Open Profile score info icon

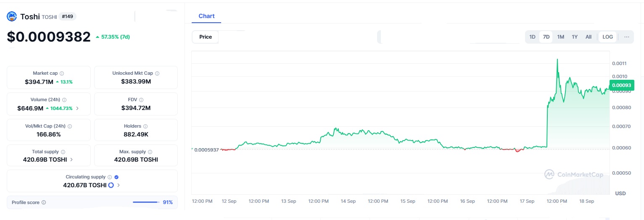coord(44,202)
